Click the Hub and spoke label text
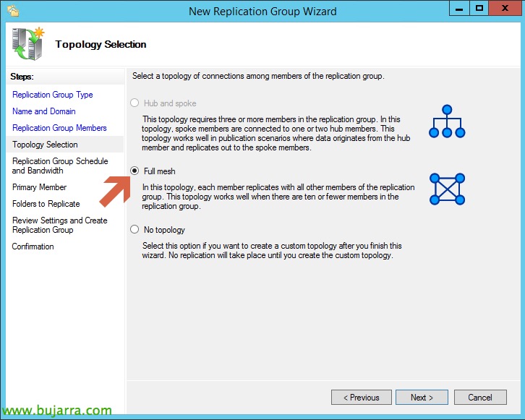This screenshot has width=525, height=420. (170, 103)
